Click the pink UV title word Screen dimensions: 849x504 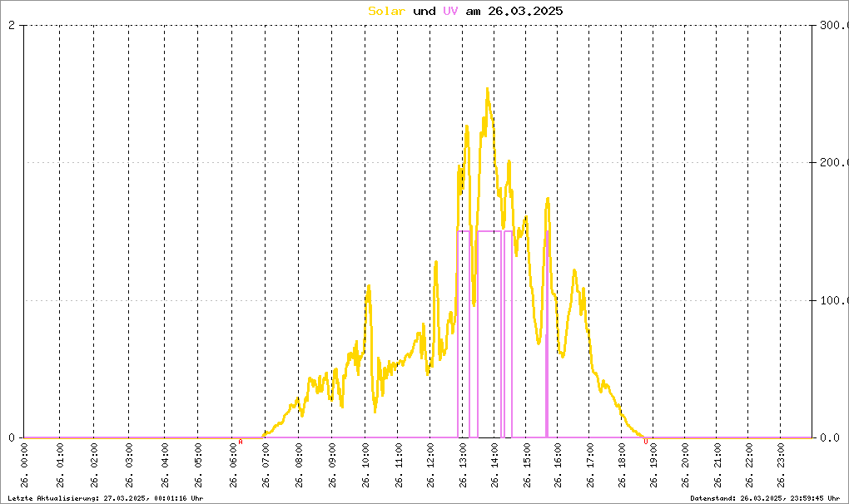point(450,11)
